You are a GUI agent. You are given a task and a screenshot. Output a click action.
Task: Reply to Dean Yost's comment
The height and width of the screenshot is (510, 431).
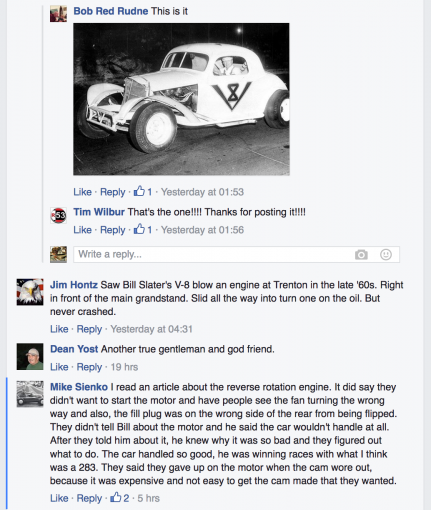pyautogui.click(x=89, y=367)
